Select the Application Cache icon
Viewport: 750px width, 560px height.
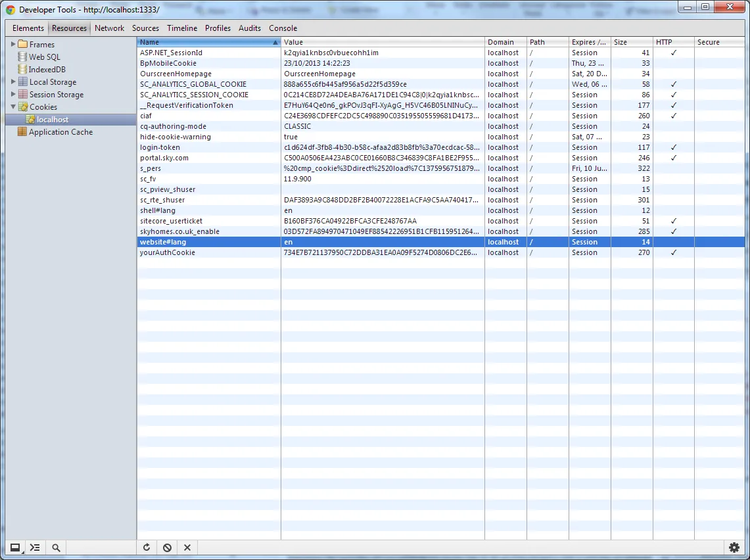(22, 131)
